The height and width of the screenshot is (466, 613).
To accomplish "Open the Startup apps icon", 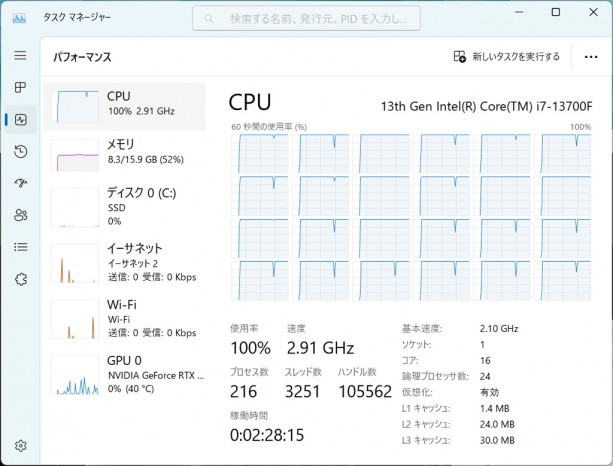I will 20,183.
